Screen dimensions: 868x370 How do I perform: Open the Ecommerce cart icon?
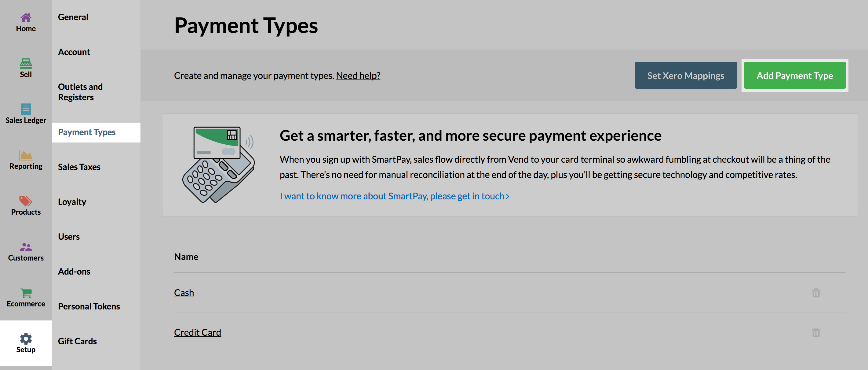pos(26,292)
